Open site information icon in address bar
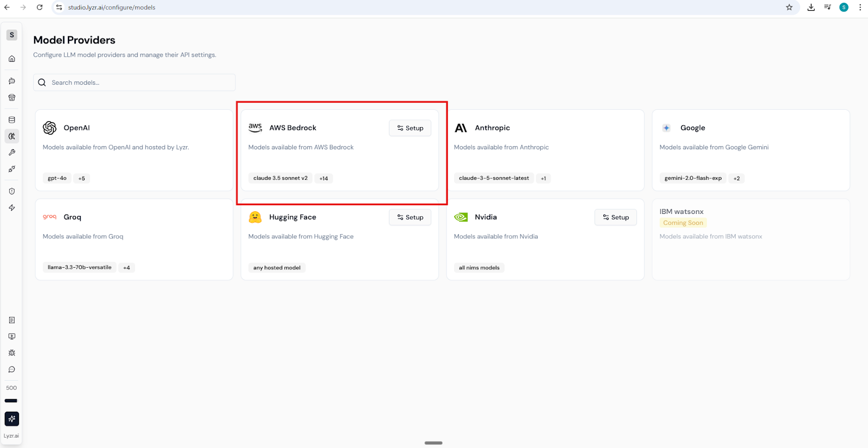 pyautogui.click(x=59, y=7)
